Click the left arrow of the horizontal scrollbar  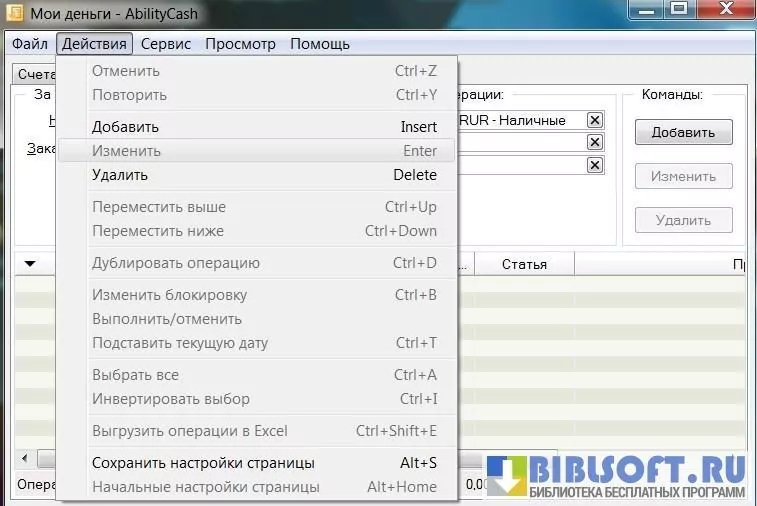pos(25,458)
